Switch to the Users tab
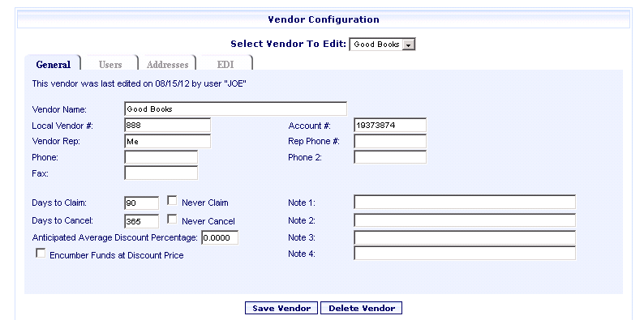The width and height of the screenshot is (644, 320). point(110,65)
